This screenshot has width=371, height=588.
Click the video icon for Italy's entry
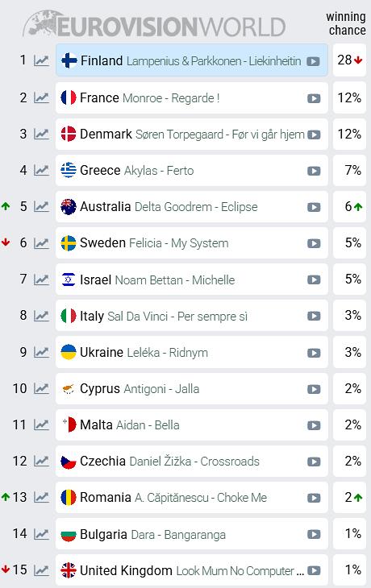click(x=314, y=317)
